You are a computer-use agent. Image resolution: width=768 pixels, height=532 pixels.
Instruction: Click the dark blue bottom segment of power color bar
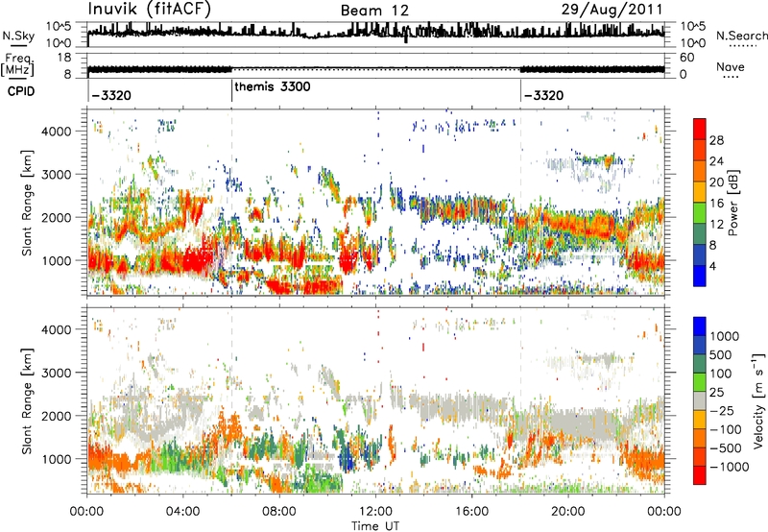700,277
